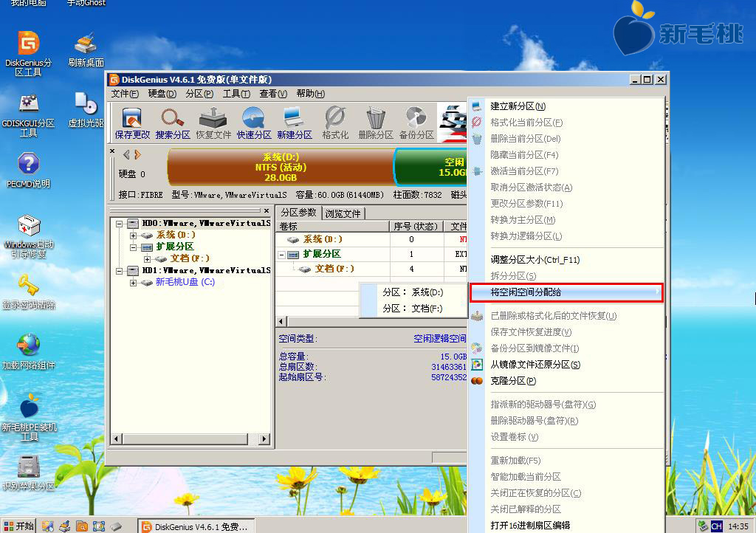This screenshot has height=533, width=756.
Task: Open the 工具(T) menu
Action: pyautogui.click(x=236, y=94)
